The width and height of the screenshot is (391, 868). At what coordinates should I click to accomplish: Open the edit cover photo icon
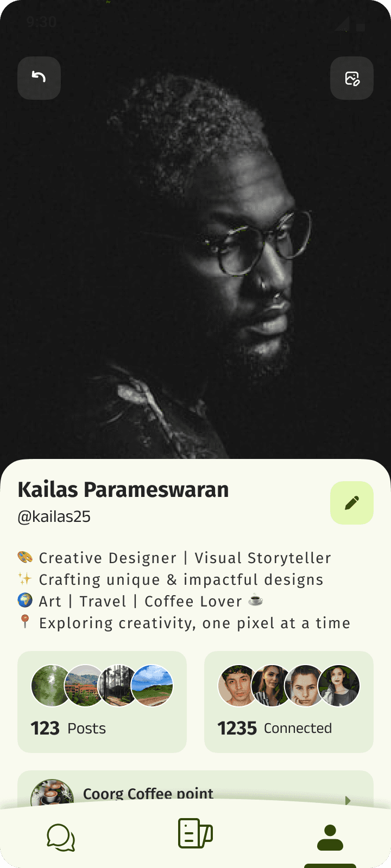click(x=352, y=78)
